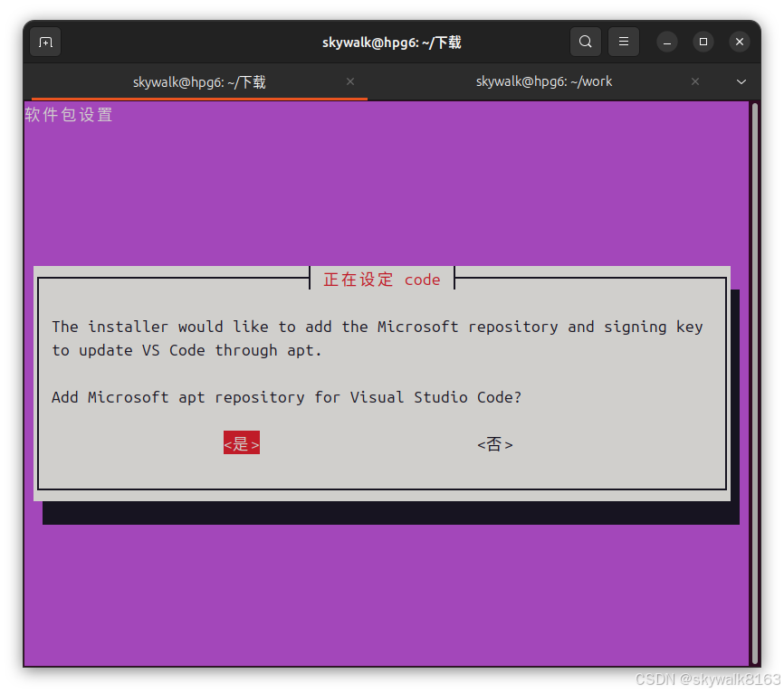Minimize the terminal window

tap(667, 42)
